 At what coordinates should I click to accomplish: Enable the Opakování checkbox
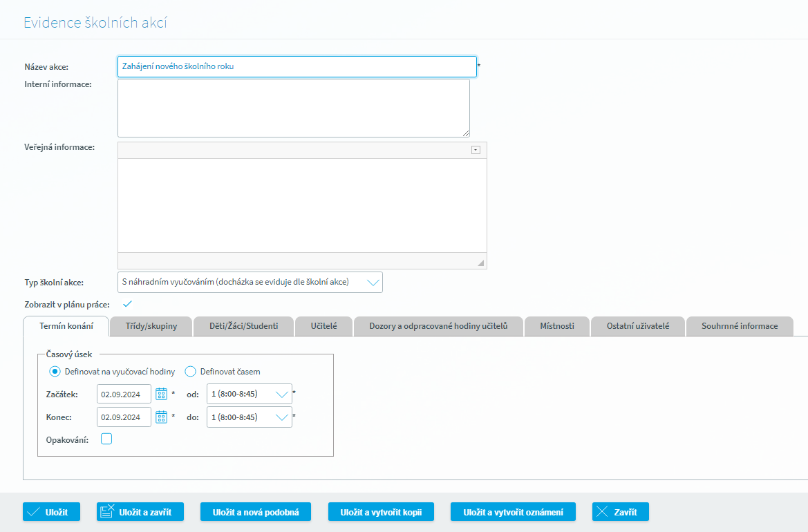(106, 439)
